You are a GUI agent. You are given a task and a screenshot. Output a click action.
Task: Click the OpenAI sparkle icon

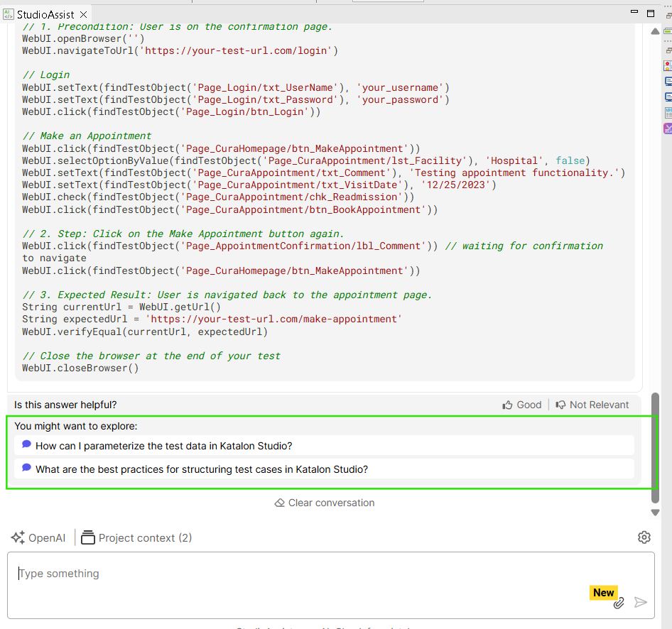pos(18,538)
